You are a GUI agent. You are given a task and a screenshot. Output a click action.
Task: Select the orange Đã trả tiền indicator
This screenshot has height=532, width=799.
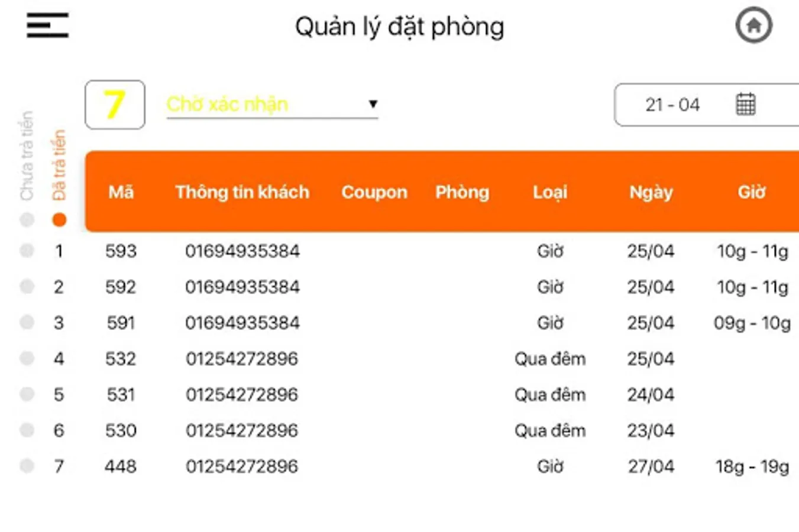(59, 220)
